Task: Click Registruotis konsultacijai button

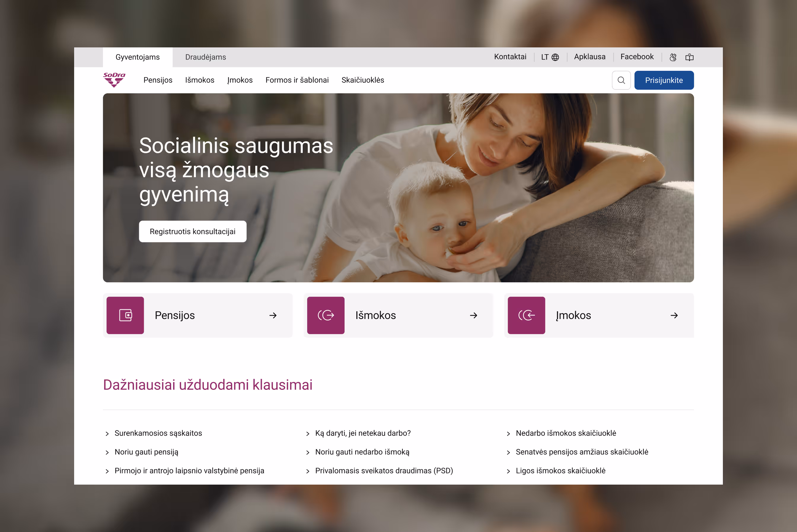Action: 192,231
